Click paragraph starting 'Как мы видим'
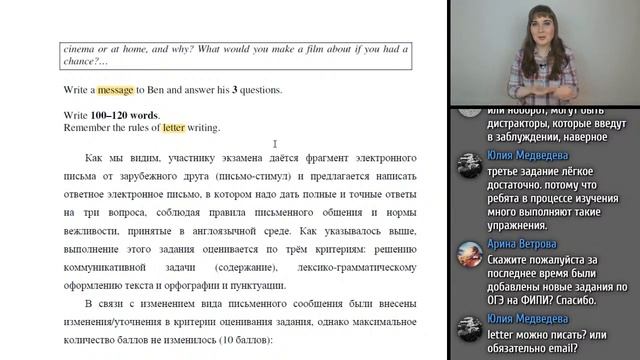The image size is (640, 360). tap(240, 222)
